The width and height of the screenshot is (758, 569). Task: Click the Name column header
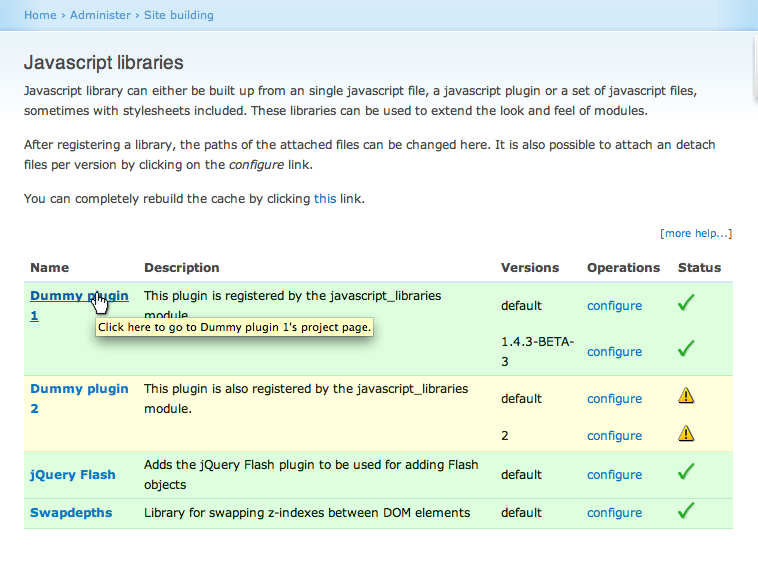click(x=49, y=268)
